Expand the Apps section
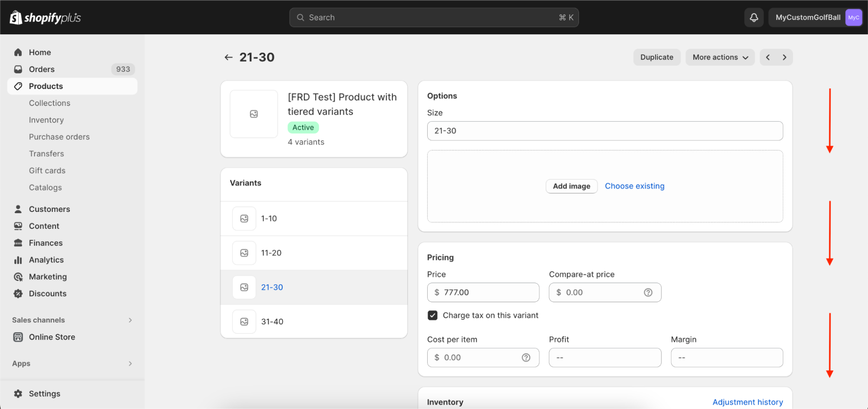Viewport: 868px width, 409px height. click(x=130, y=363)
